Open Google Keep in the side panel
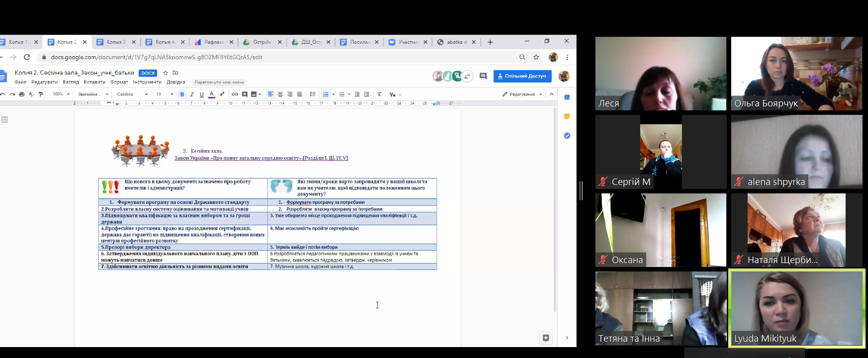 pyautogui.click(x=567, y=116)
